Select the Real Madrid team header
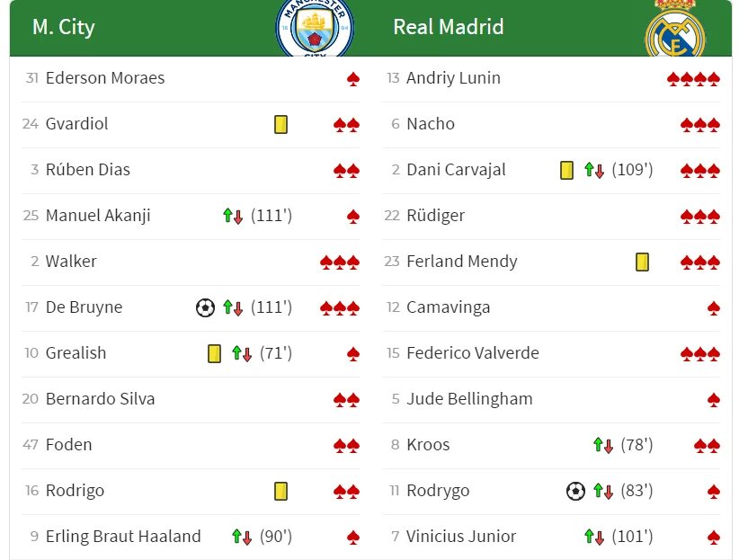739x560 pixels. (x=449, y=27)
